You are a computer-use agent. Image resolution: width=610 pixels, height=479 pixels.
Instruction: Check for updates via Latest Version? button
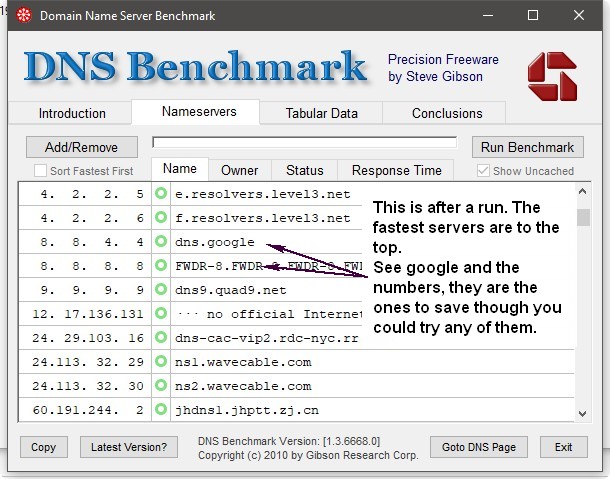tap(129, 447)
